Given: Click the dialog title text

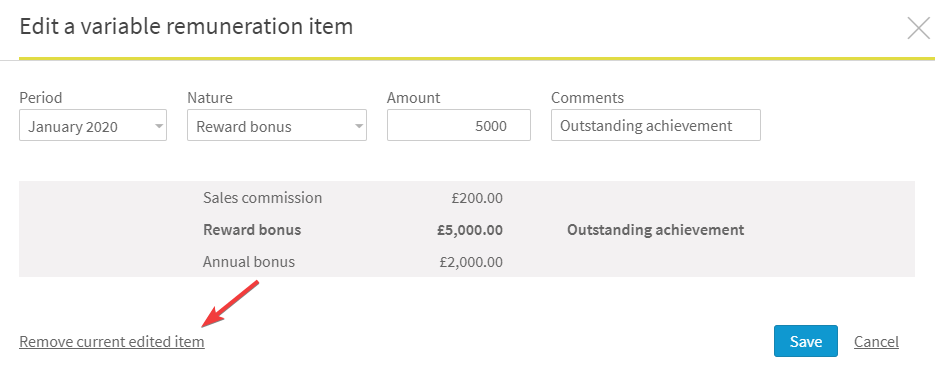Looking at the screenshot, I should pyautogui.click(x=186, y=27).
